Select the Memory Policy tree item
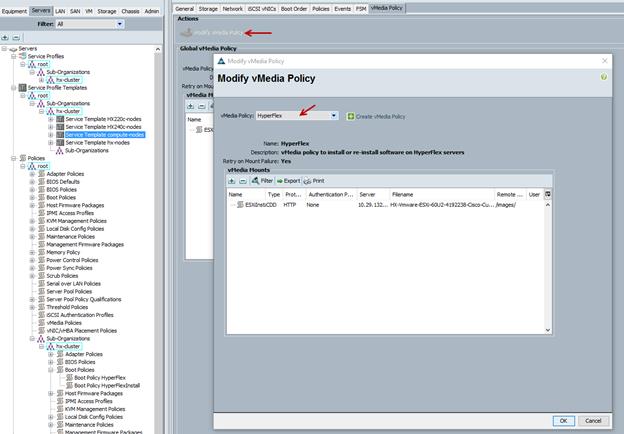 [63, 252]
